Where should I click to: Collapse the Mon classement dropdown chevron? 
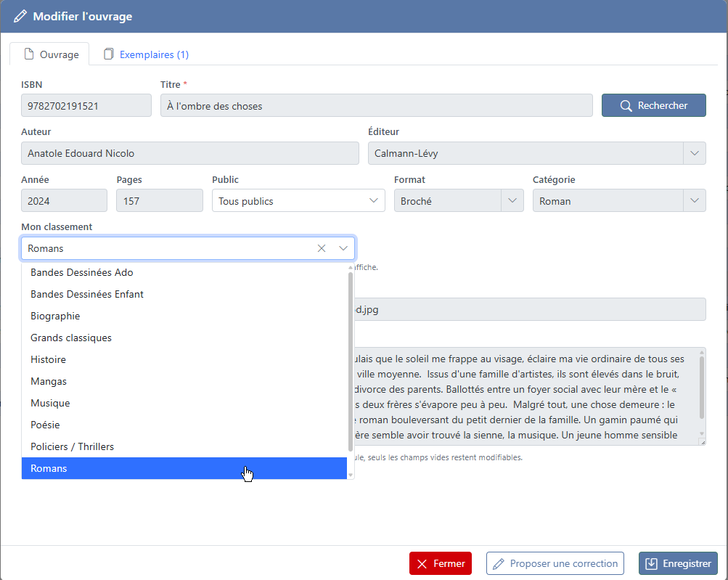(x=343, y=248)
